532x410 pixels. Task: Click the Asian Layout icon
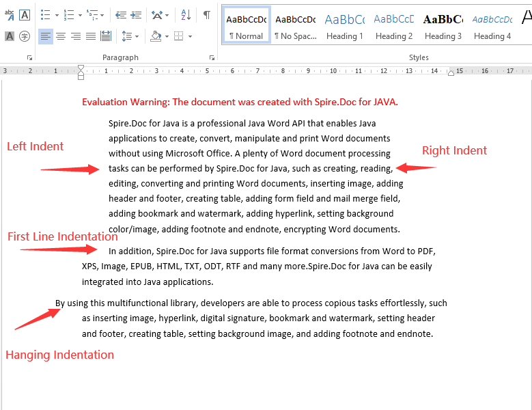[x=157, y=15]
